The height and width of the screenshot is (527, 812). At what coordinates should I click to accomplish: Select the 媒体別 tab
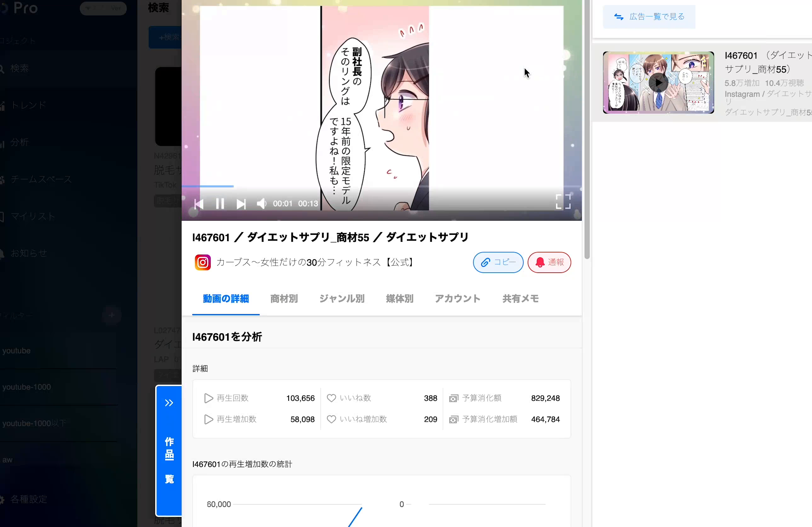click(x=399, y=299)
